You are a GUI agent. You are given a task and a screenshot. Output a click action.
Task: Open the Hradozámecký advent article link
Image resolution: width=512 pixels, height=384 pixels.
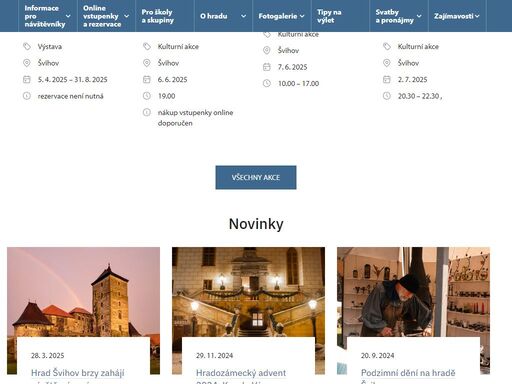click(241, 373)
